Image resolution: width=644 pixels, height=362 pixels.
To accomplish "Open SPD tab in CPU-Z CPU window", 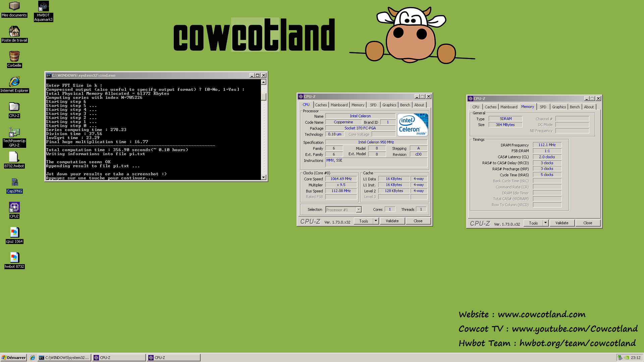I will click(373, 105).
